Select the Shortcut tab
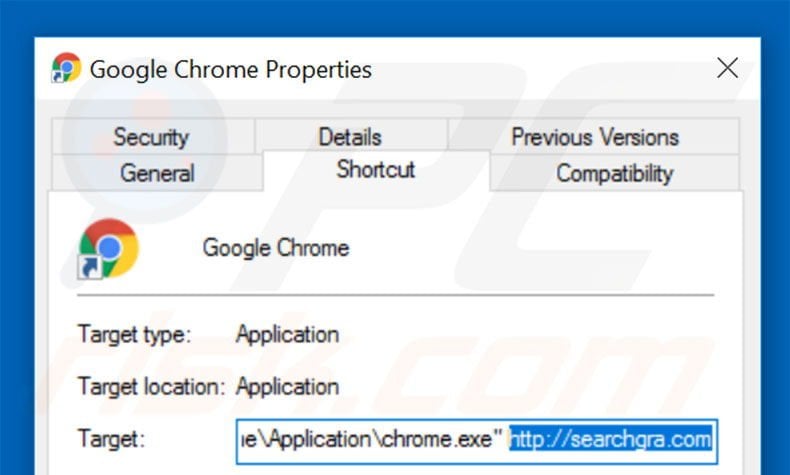Image resolution: width=790 pixels, height=475 pixels. click(376, 170)
